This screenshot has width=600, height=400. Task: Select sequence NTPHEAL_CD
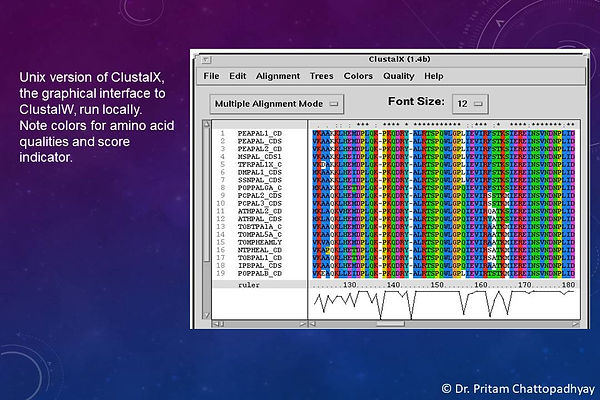coord(259,250)
